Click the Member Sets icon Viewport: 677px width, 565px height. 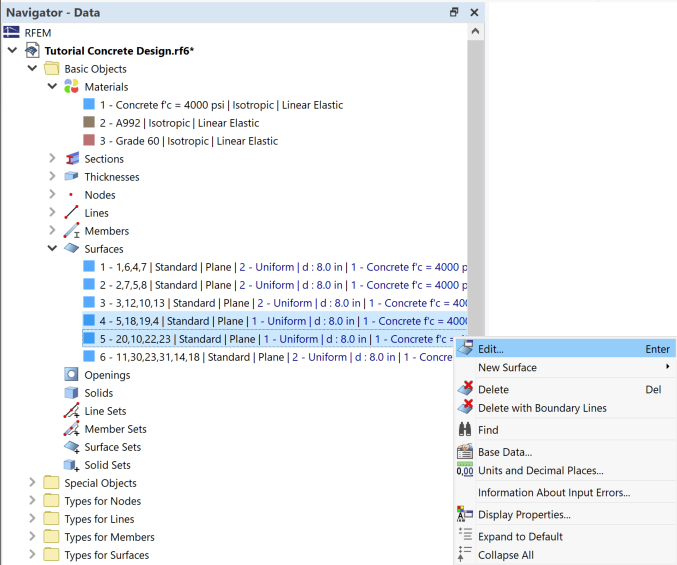72,429
